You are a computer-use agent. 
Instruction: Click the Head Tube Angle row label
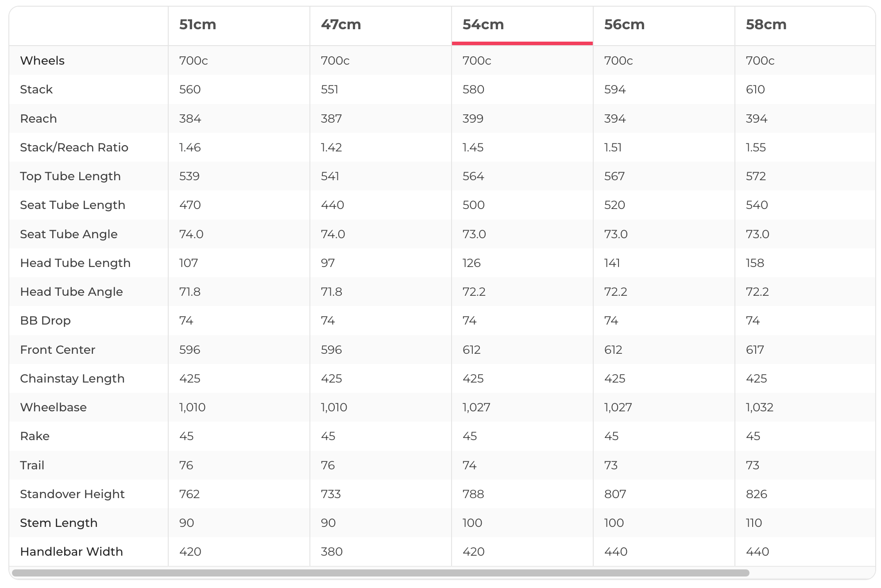point(71,292)
